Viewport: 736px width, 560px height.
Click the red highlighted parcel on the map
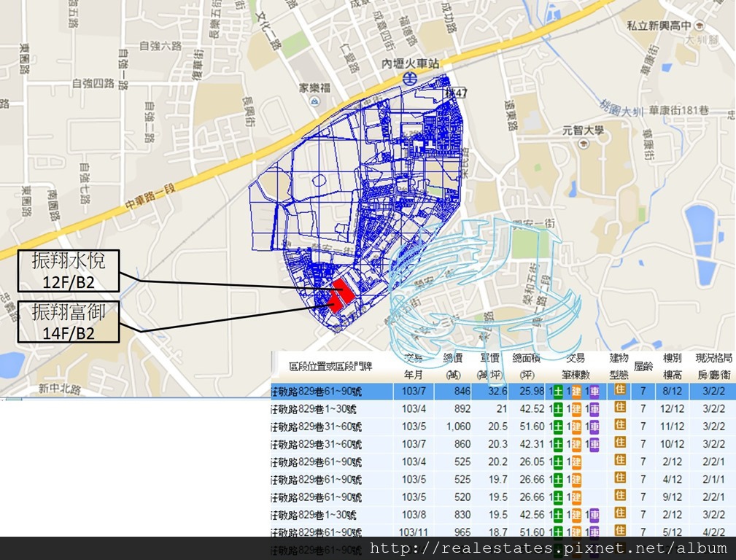pyautogui.click(x=340, y=295)
